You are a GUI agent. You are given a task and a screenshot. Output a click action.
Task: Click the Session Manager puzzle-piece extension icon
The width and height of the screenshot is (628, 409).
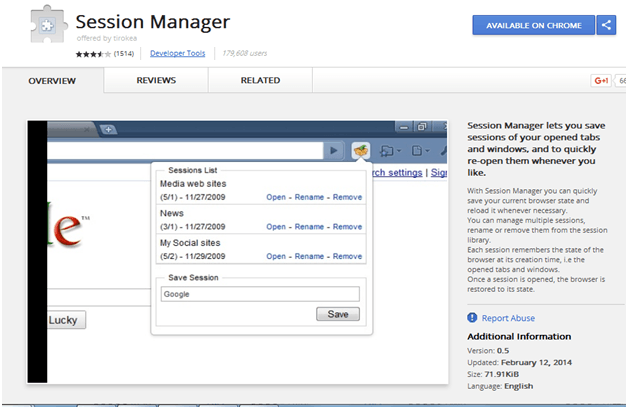[47, 24]
